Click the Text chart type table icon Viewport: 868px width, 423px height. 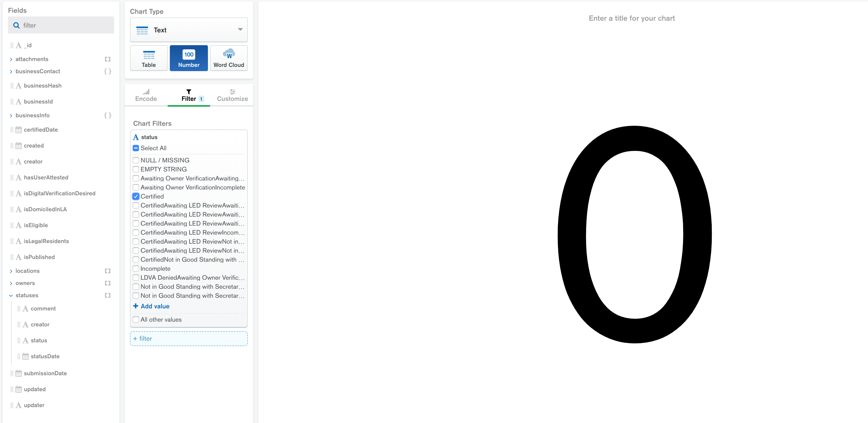click(142, 30)
